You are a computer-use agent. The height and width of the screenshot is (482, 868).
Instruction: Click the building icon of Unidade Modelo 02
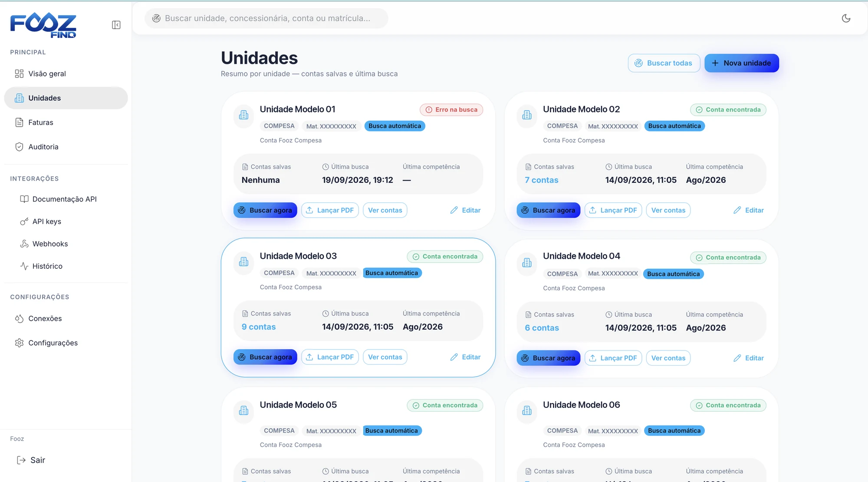527,115
